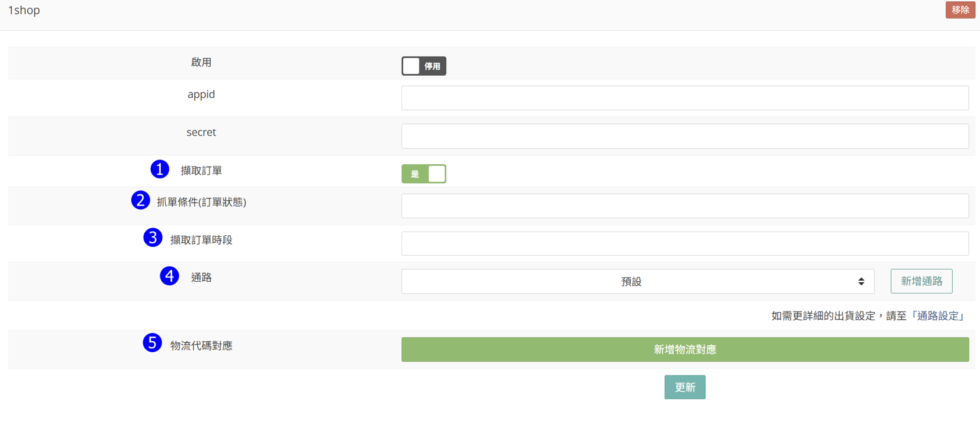Click the blue number 3 marker
Image resolution: width=980 pixels, height=425 pixels.
point(152,238)
